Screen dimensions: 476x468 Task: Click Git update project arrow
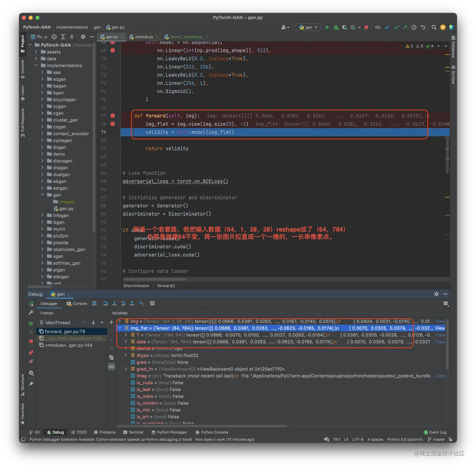click(x=388, y=27)
